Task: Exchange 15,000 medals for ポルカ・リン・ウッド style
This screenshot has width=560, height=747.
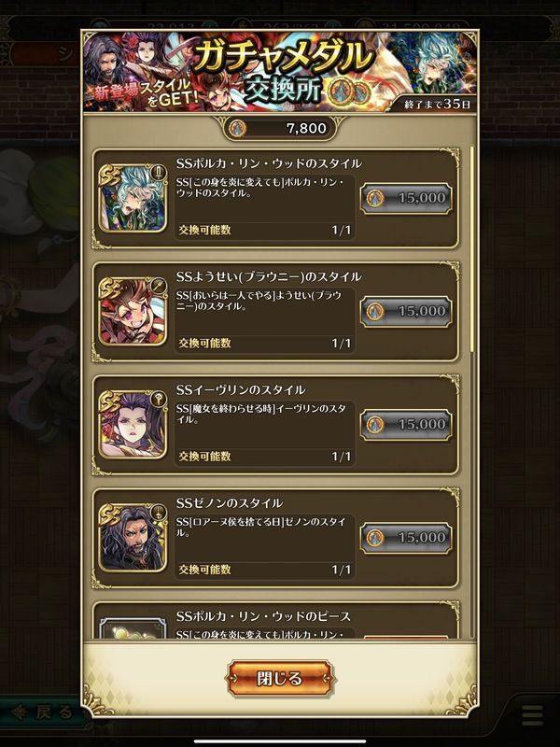Action: point(406,198)
